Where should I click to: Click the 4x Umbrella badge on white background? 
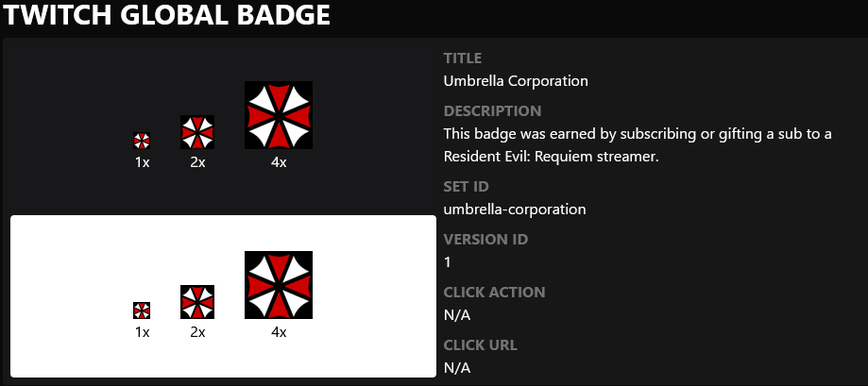[279, 285]
